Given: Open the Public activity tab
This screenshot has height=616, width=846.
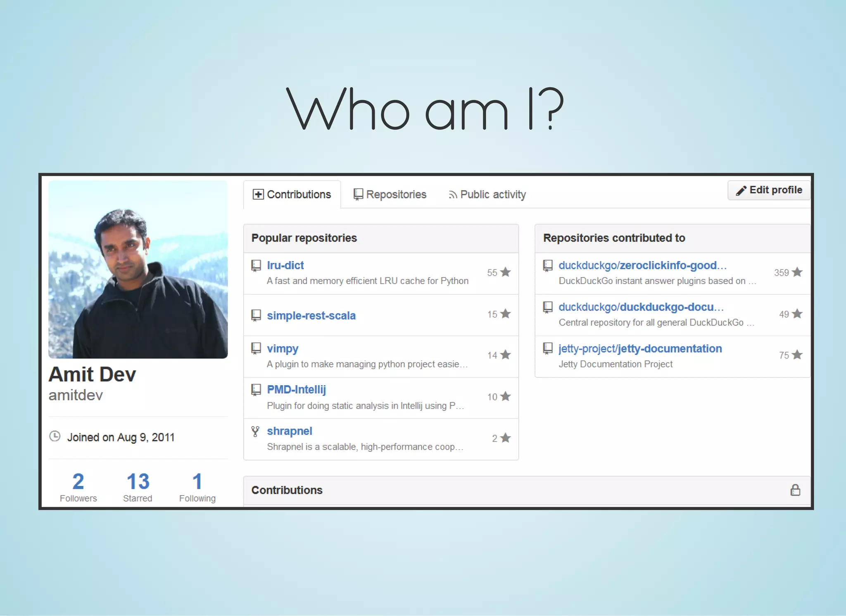Looking at the screenshot, I should coord(487,194).
